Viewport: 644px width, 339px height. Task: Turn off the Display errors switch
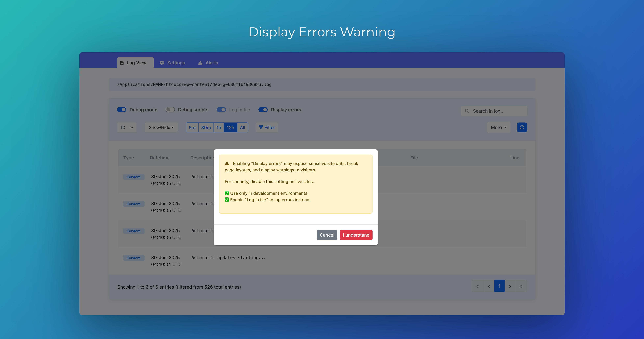click(263, 110)
